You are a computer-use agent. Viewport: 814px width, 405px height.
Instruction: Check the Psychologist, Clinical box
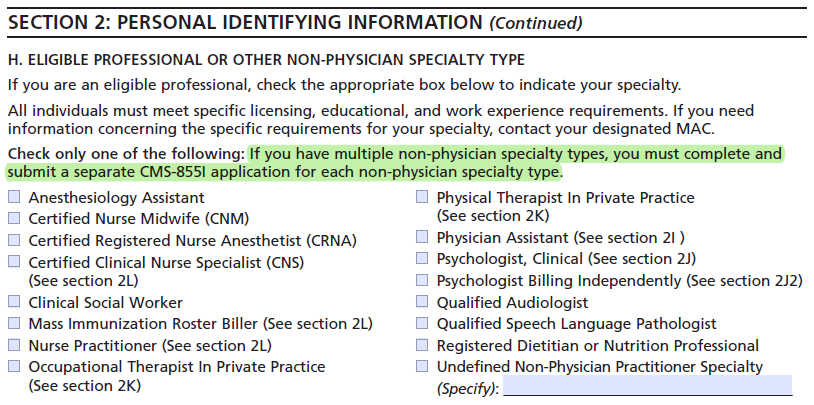[x=423, y=259]
